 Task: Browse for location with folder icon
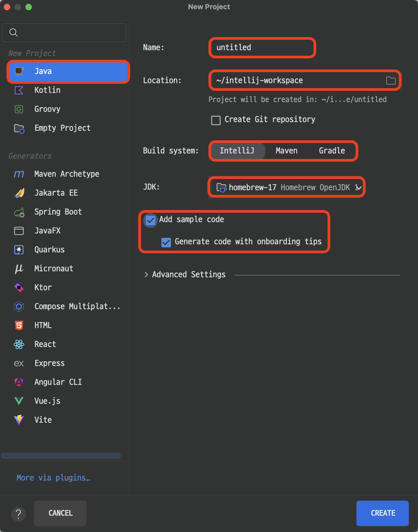391,81
